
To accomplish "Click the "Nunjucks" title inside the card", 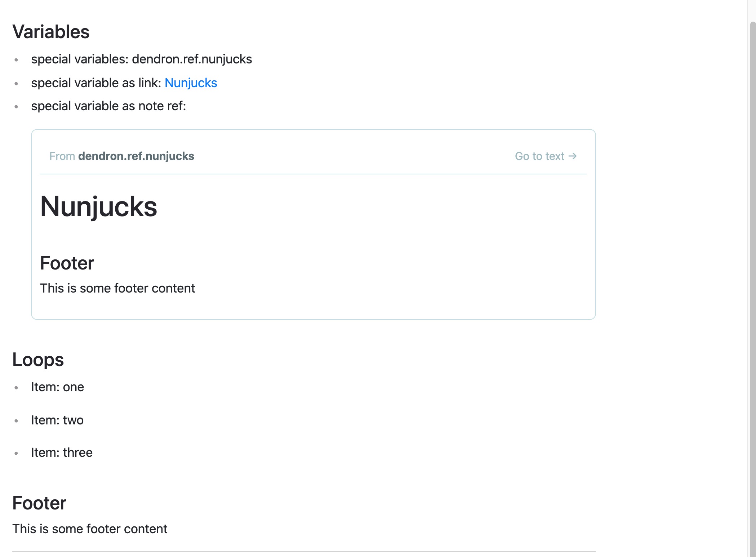I will pos(99,207).
